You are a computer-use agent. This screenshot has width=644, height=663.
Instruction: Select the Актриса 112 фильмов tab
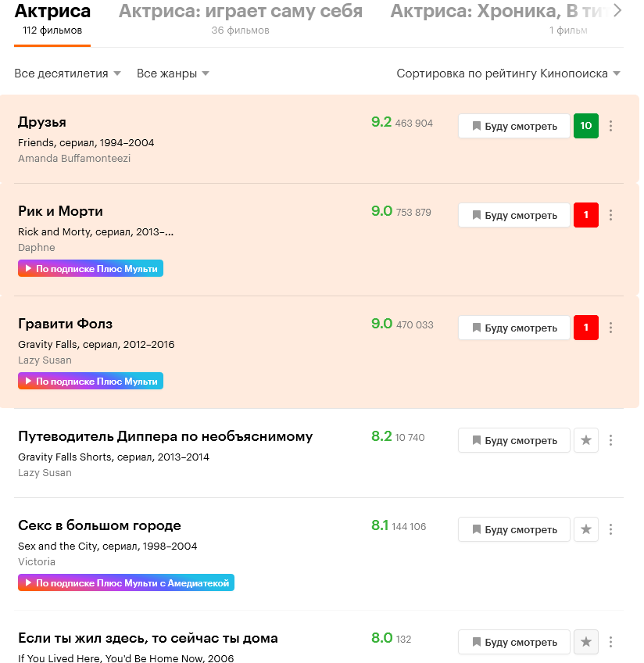52,19
